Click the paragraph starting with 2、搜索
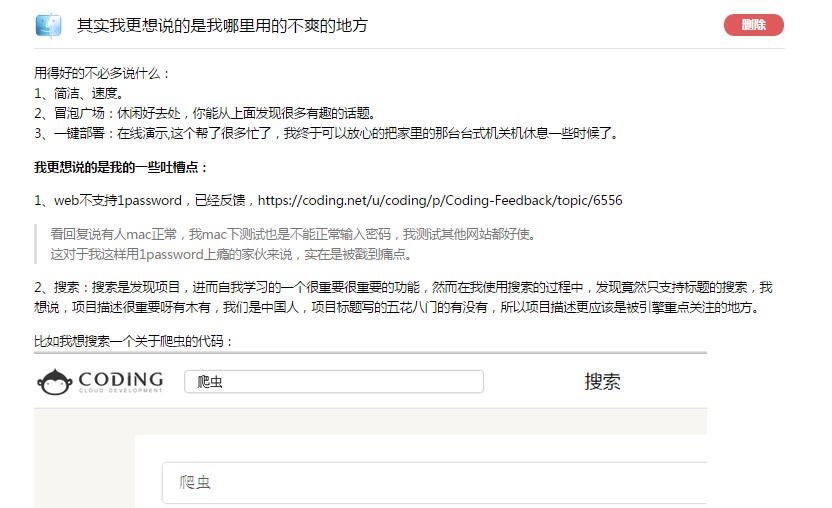 click(x=403, y=297)
